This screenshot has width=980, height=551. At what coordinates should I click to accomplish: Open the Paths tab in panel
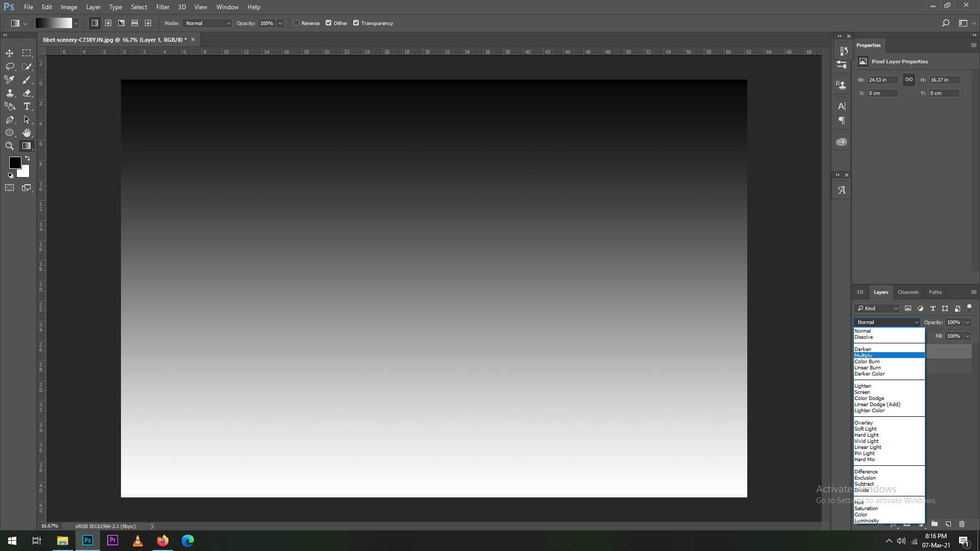click(935, 292)
